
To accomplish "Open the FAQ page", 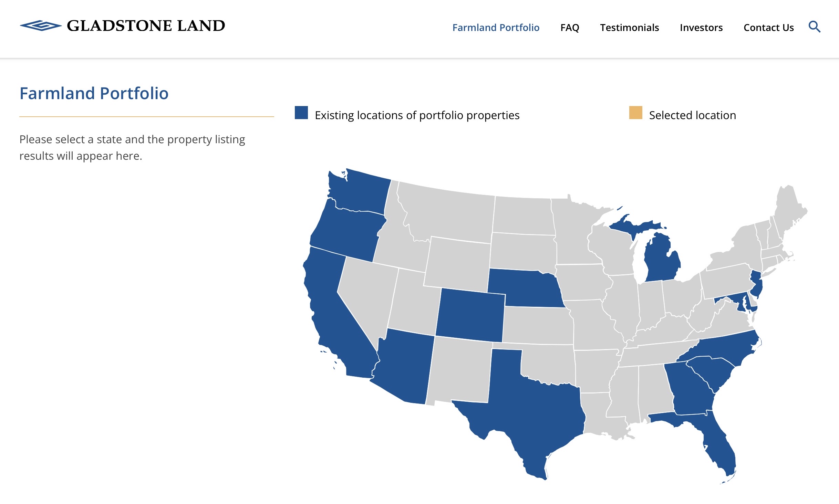I will tap(570, 28).
